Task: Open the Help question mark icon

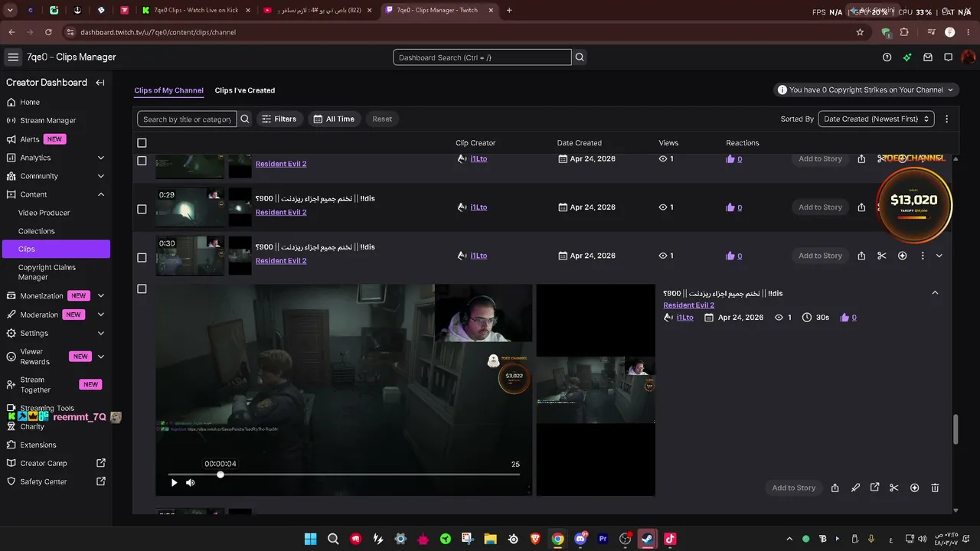Action: click(x=887, y=57)
